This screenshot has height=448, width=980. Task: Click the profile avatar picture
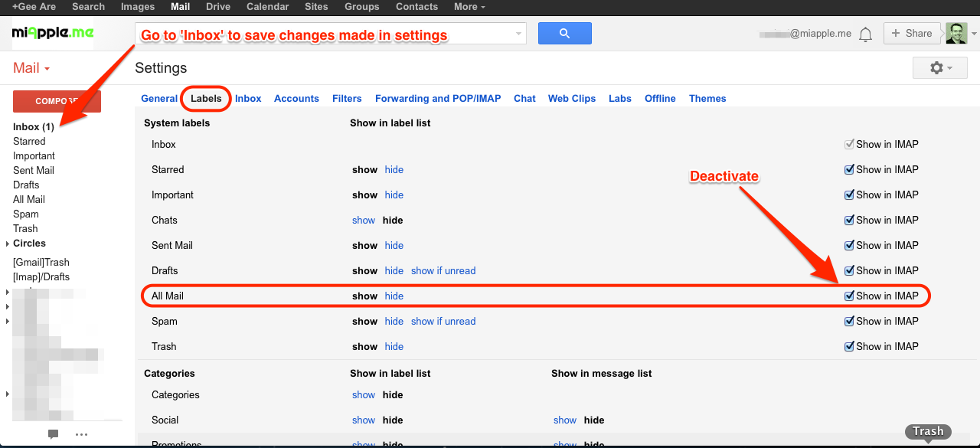tap(955, 34)
